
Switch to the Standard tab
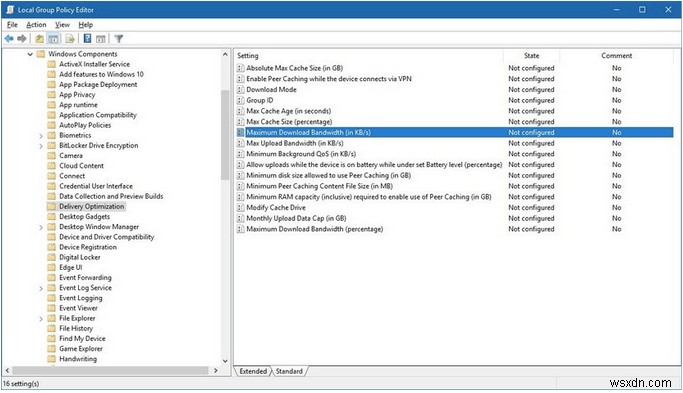(x=289, y=371)
